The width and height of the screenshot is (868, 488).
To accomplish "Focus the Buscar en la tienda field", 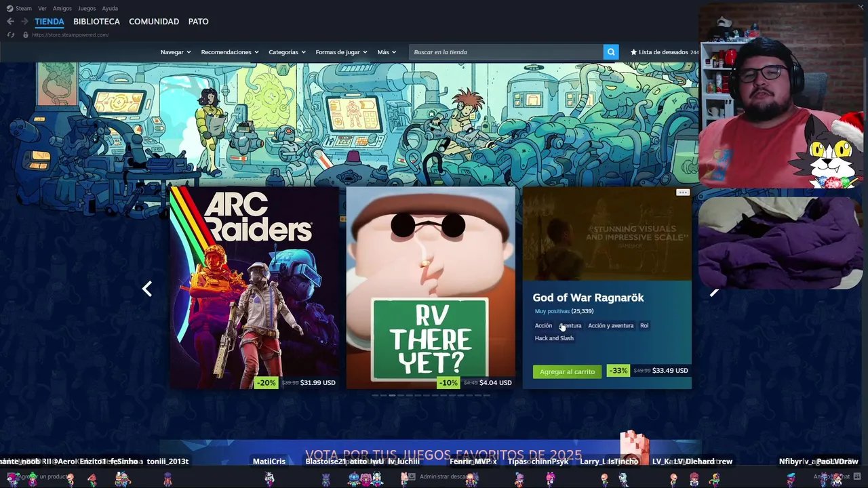I will point(506,52).
